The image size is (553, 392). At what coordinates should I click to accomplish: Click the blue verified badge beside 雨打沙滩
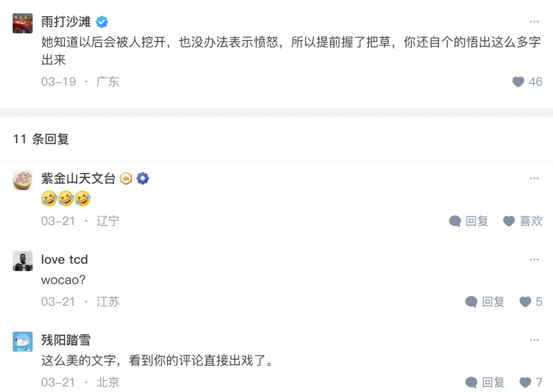tap(102, 22)
